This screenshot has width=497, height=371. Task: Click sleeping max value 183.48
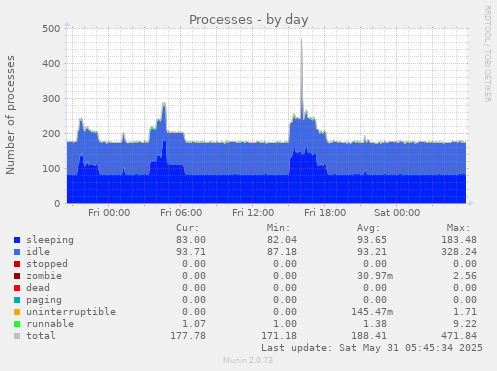tap(459, 240)
